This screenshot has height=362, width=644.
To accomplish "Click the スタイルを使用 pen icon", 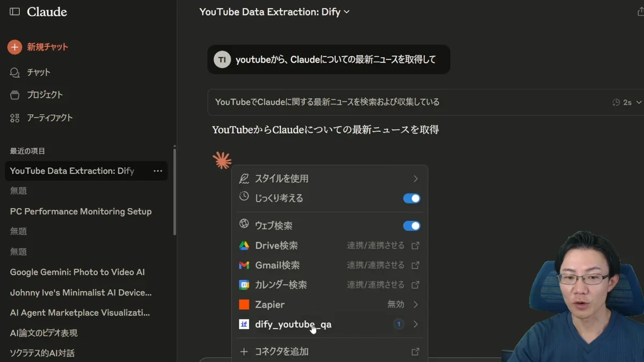I will pyautogui.click(x=244, y=178).
